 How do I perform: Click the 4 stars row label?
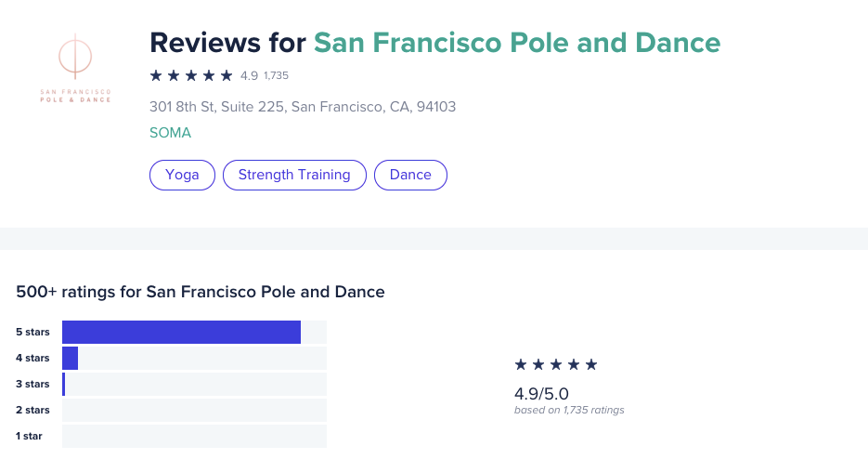coord(32,358)
